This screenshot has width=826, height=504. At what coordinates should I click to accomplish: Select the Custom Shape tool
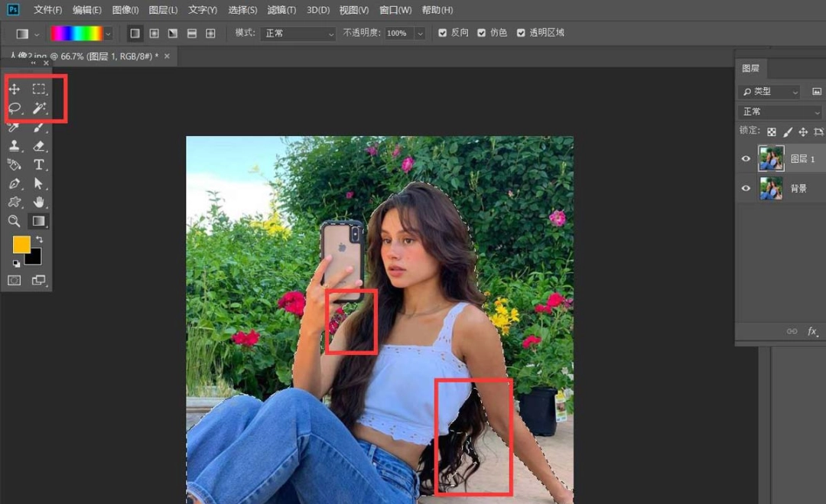click(x=15, y=202)
